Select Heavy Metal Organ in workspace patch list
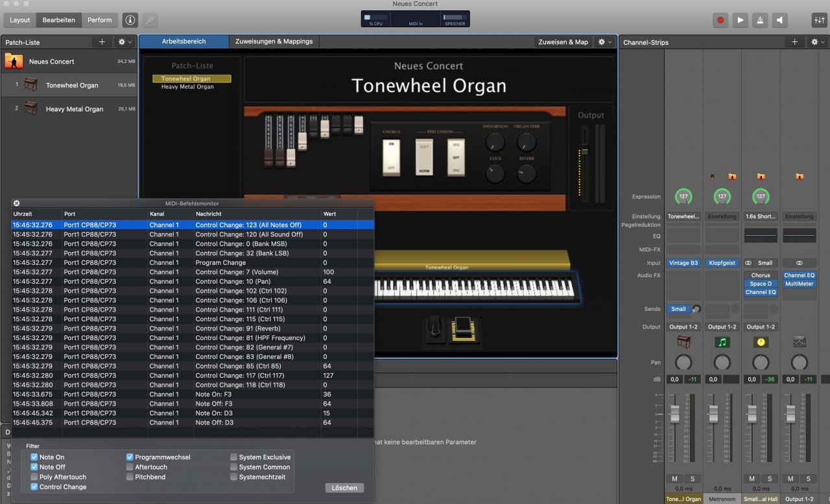This screenshot has width=830, height=504. pos(187,87)
